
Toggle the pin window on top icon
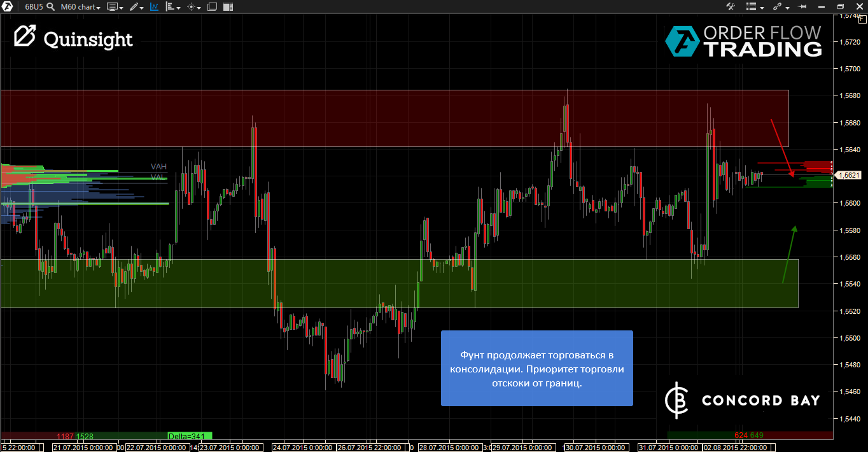802,7
